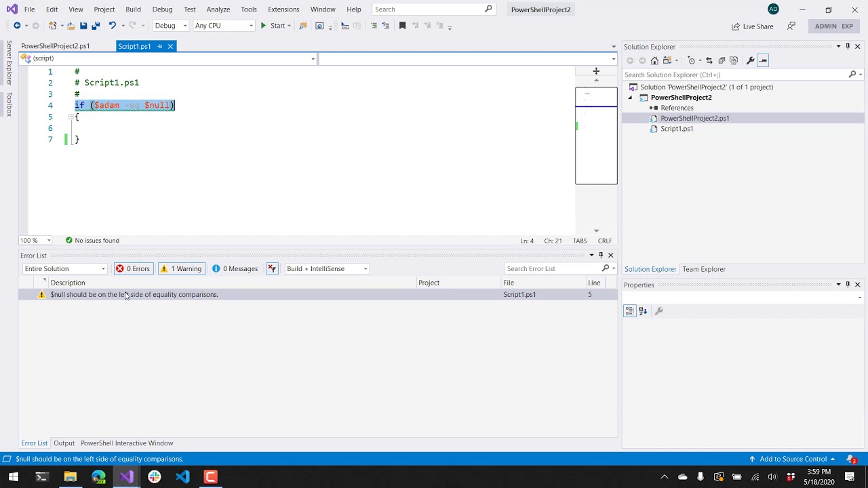The height and width of the screenshot is (488, 868).
Task: Toggle the 1 Warning filter button
Action: tap(181, 268)
